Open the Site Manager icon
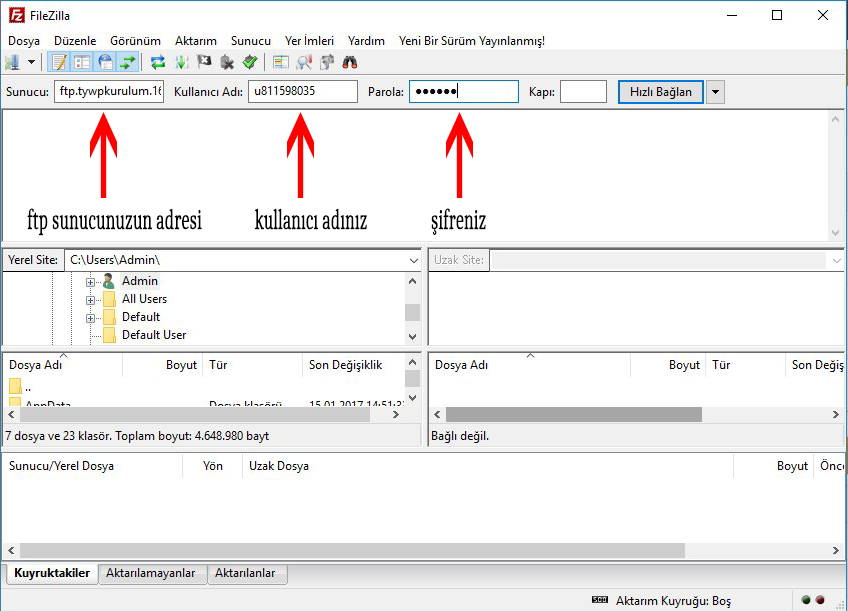 13,63
